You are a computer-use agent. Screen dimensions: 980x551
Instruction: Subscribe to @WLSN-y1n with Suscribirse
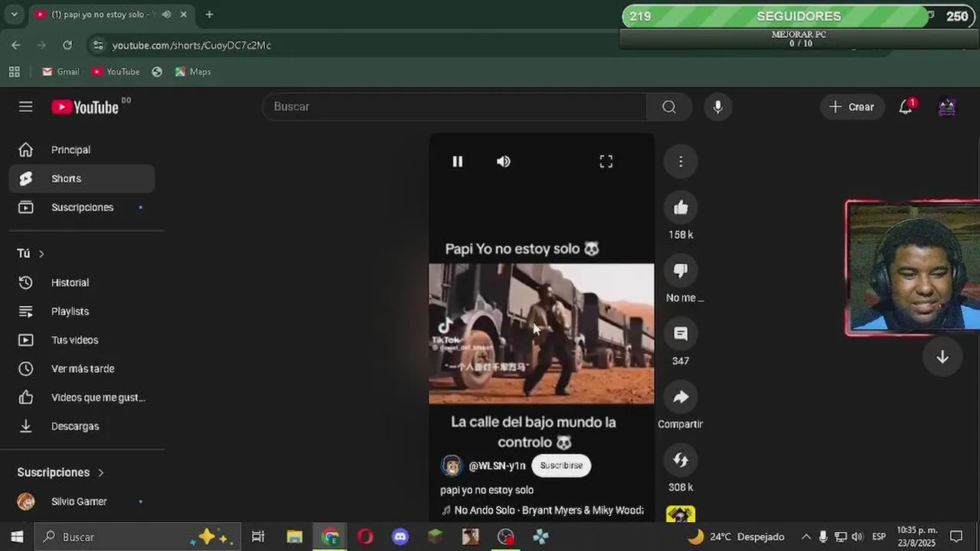click(x=561, y=465)
